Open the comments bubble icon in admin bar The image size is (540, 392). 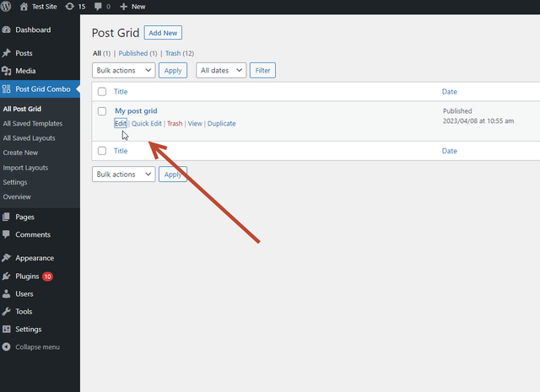(98, 7)
